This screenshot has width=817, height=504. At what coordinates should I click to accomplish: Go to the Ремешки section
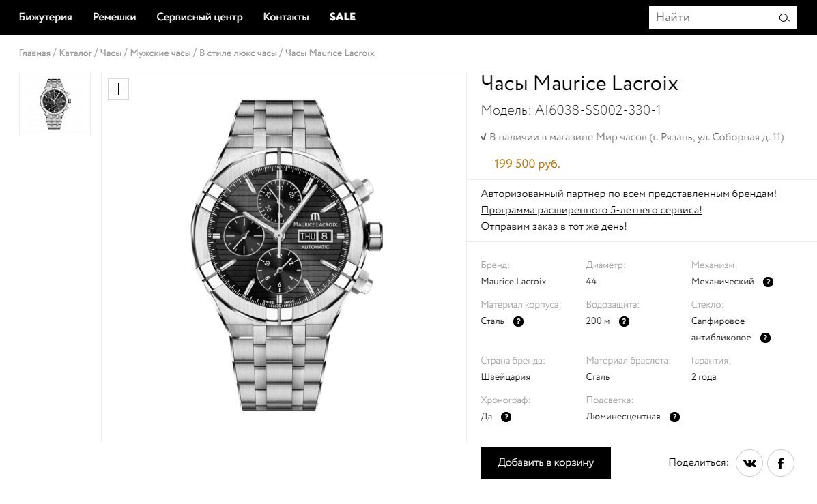click(x=114, y=17)
